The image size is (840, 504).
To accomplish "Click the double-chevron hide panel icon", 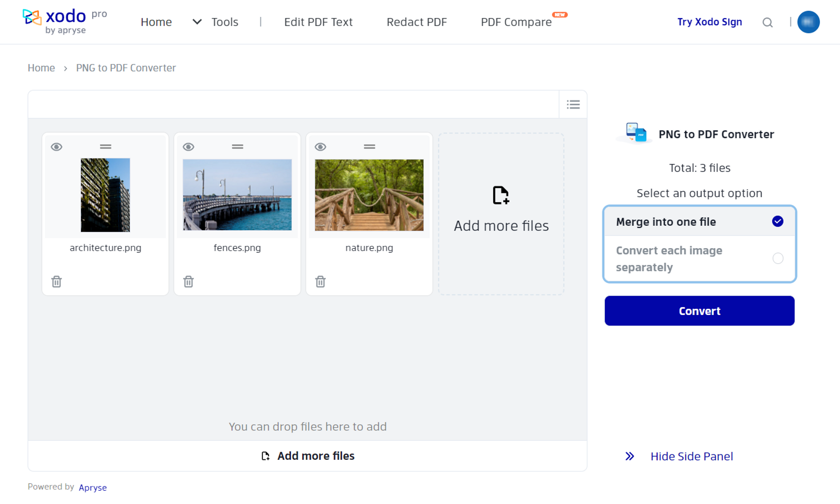I will click(x=629, y=456).
